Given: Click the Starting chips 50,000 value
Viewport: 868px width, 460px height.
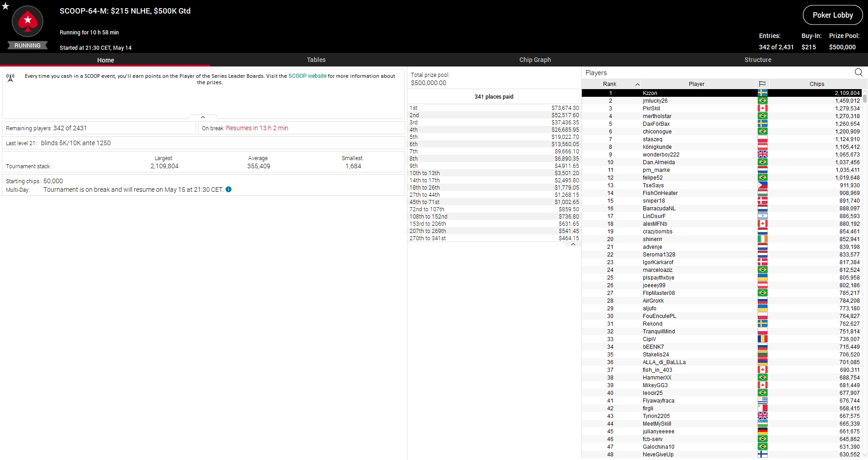Looking at the screenshot, I should (53, 181).
